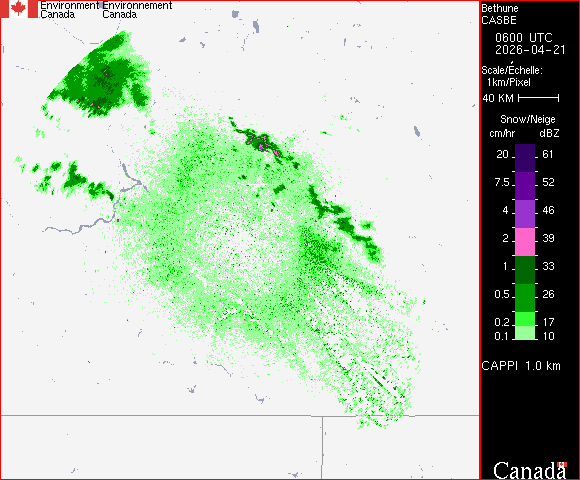The image size is (580, 480).
Task: Click the 0600 UTC timestamp
Action: tap(523, 38)
